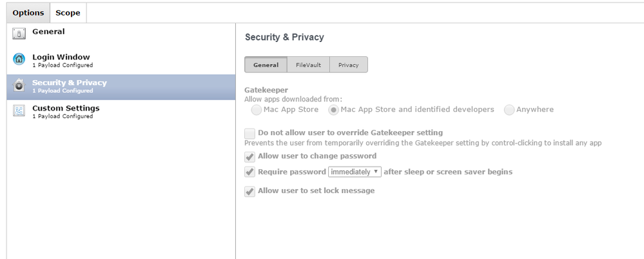Image resolution: width=644 pixels, height=259 pixels.
Task: Select the General payload in sidebar
Action: coord(121,35)
